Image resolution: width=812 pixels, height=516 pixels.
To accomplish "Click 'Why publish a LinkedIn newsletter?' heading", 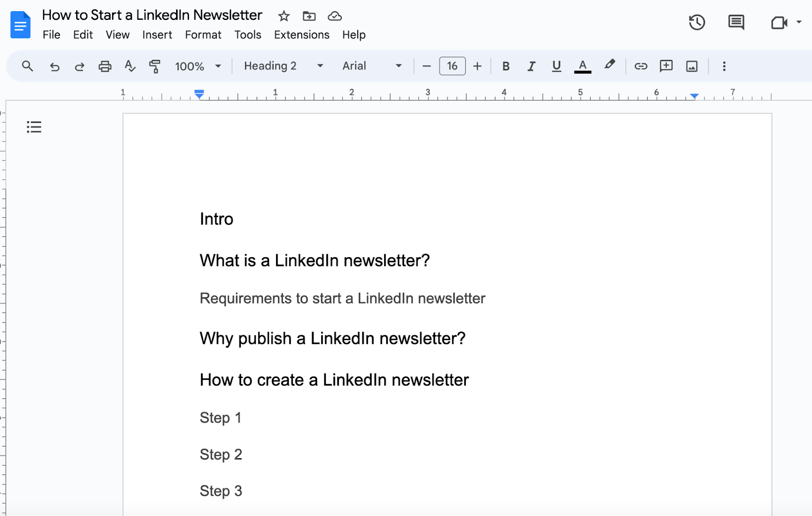I will pos(332,338).
